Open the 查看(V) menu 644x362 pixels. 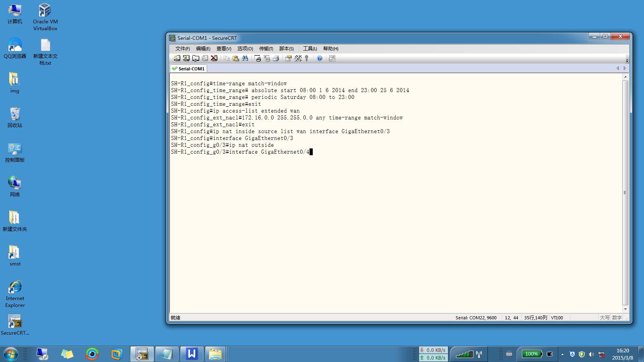tap(224, 49)
